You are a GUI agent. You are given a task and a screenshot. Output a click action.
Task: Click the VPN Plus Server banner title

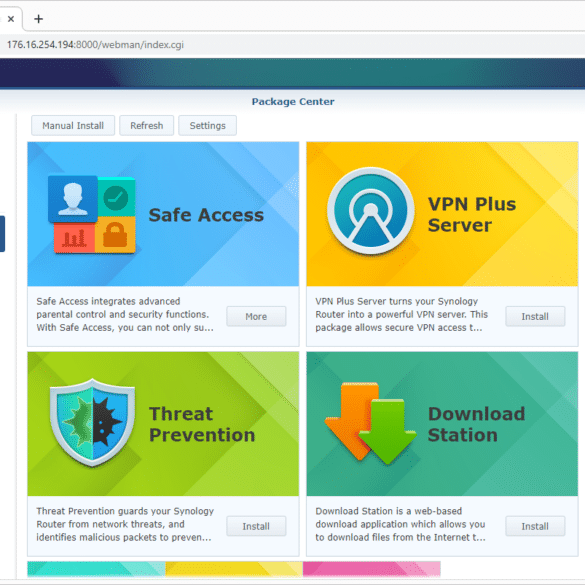[472, 215]
